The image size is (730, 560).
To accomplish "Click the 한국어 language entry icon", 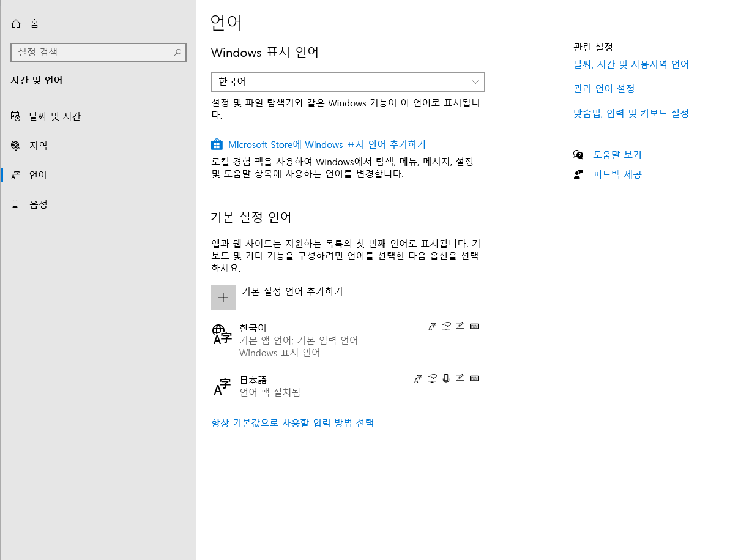I will click(222, 335).
